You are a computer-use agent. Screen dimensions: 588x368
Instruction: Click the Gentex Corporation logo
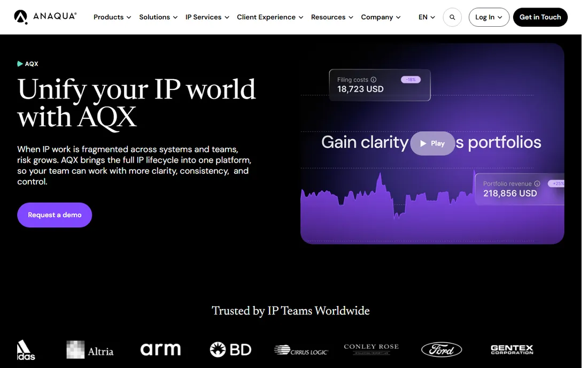(x=512, y=350)
